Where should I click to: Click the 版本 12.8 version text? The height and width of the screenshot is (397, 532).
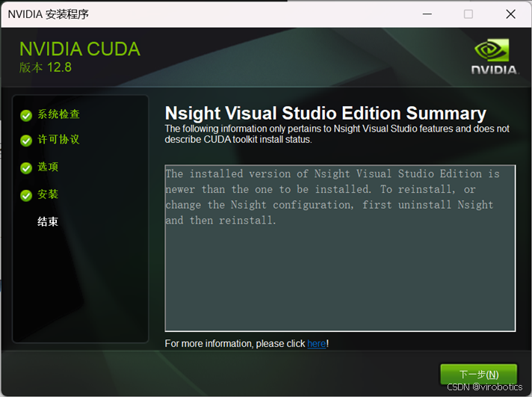click(46, 67)
